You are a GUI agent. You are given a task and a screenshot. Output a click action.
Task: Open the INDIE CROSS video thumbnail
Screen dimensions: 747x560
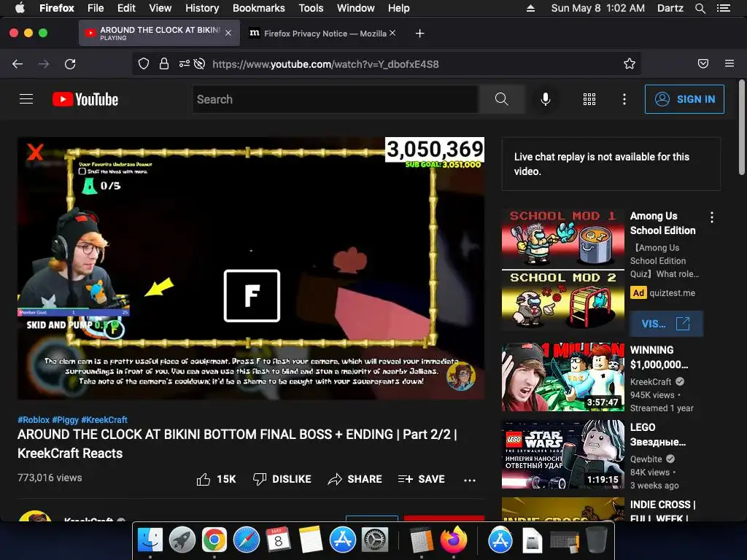pos(562,508)
